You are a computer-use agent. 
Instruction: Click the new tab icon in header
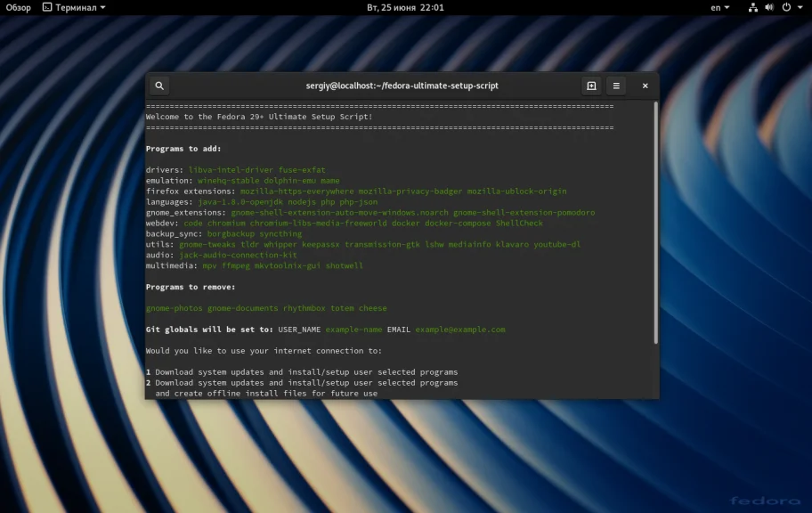click(591, 85)
